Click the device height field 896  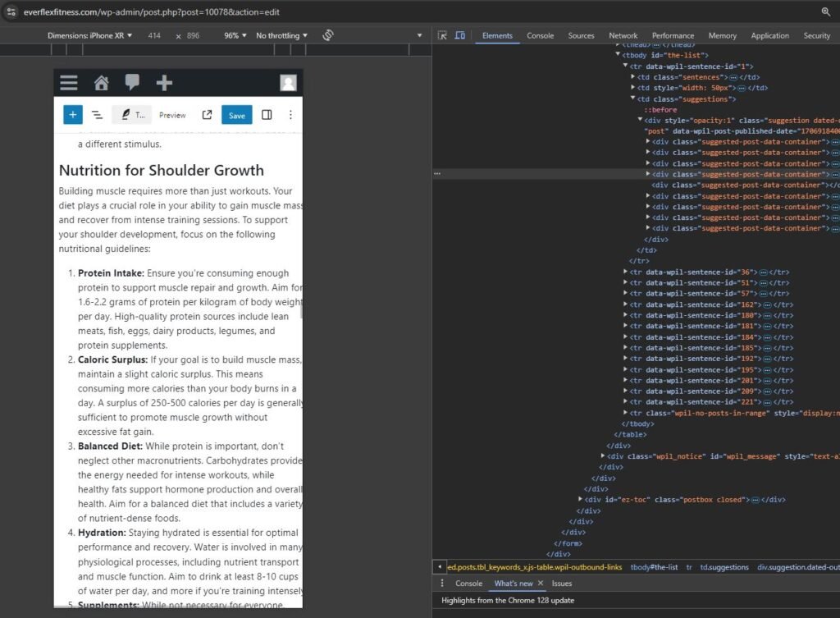[x=194, y=35]
